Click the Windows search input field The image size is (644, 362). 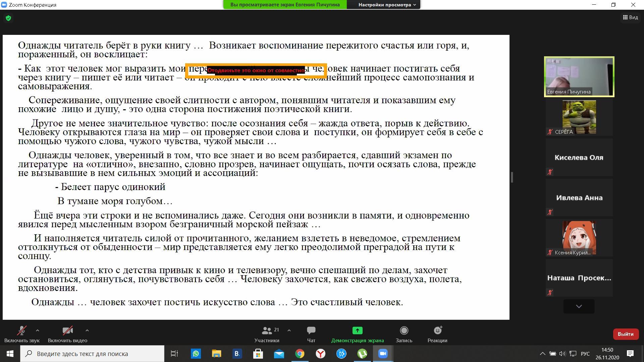(92, 354)
